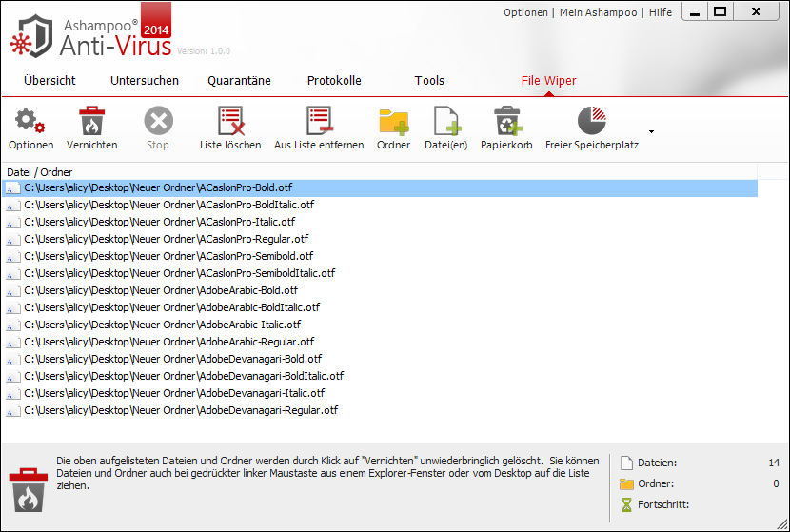Click the Datei / Ordner column header
790x532 pixels.
point(40,171)
